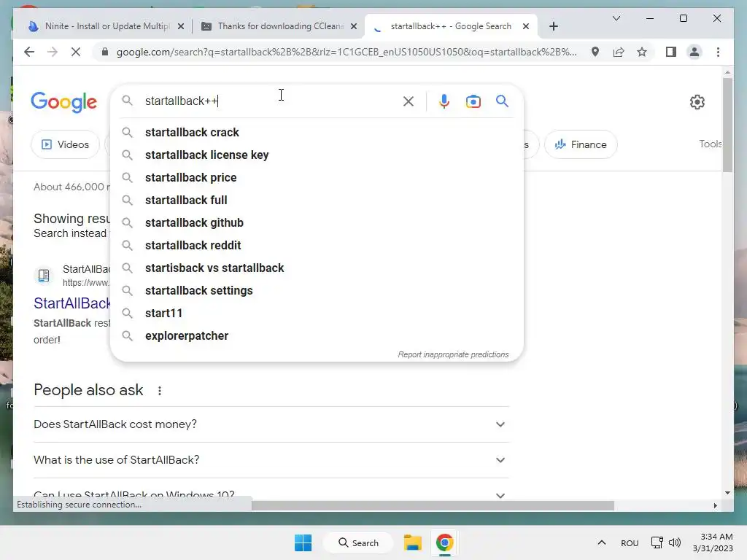Choose suggestion 'start11'
The width and height of the screenshot is (747, 560).
[317, 314]
